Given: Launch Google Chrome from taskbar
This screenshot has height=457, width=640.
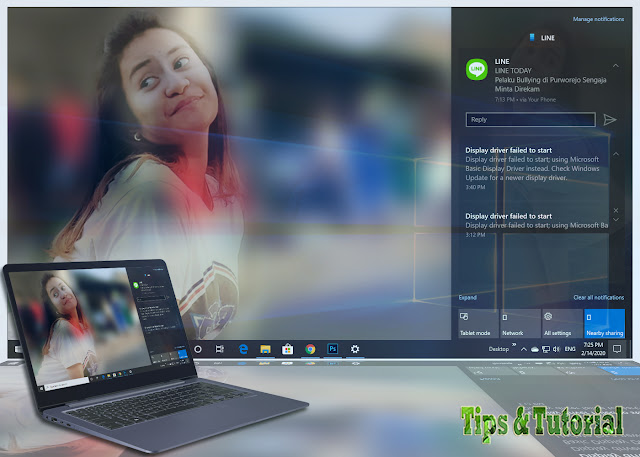Looking at the screenshot, I should [x=310, y=349].
